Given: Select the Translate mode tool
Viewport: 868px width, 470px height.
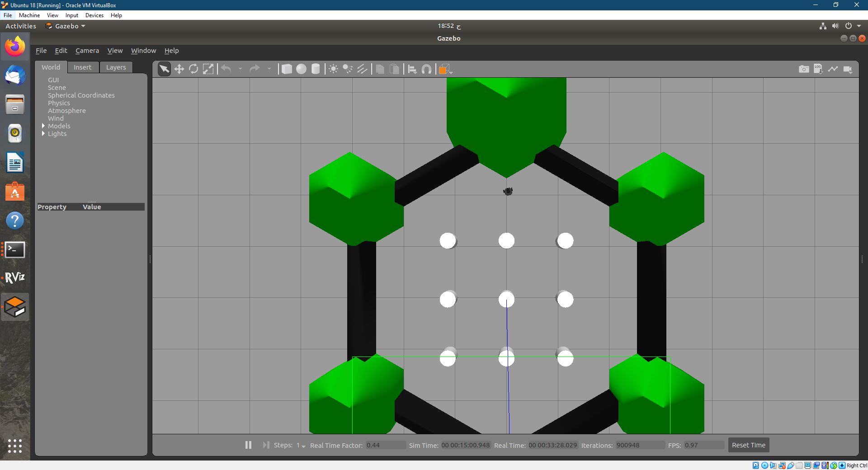Looking at the screenshot, I should click(179, 69).
